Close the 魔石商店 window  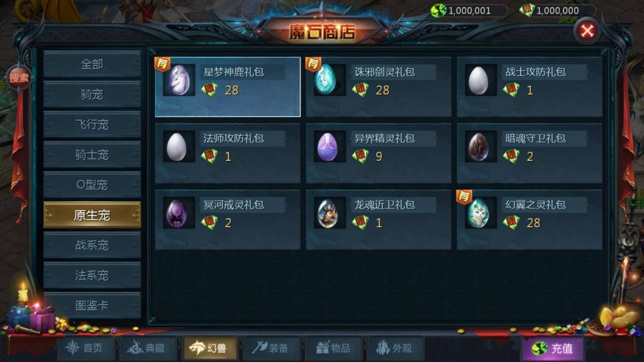587,31
